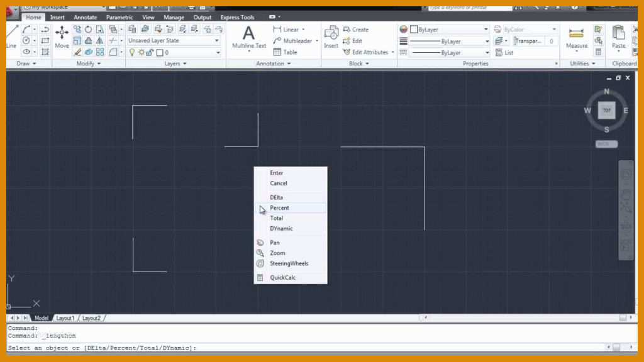This screenshot has height=362, width=644.
Task: Click Create block button
Action: click(x=356, y=30)
